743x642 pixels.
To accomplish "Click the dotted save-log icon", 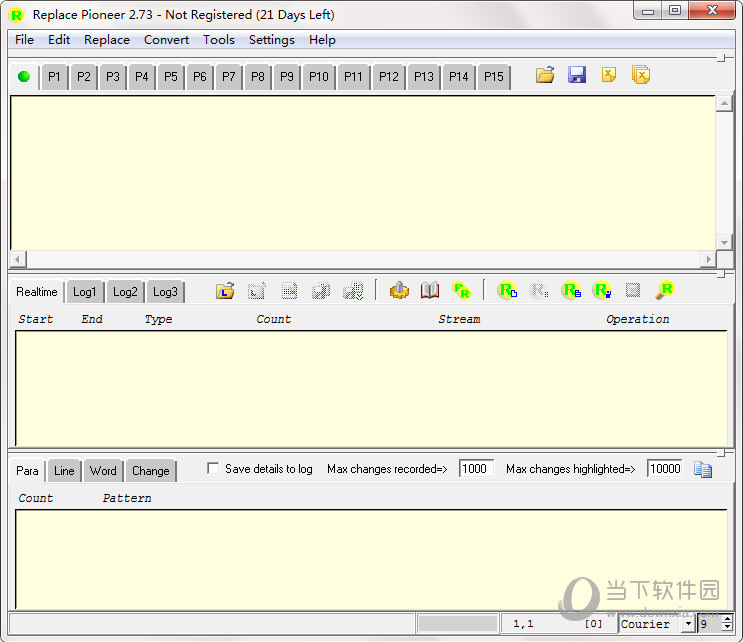I will coord(321,290).
